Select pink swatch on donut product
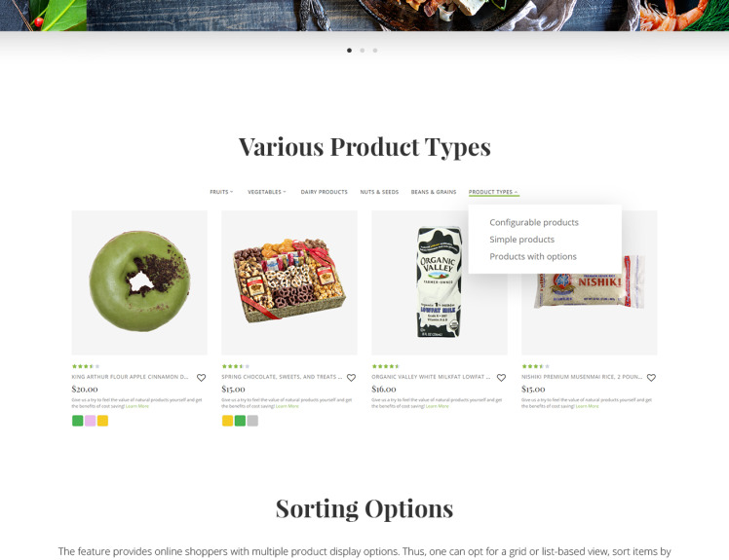The width and height of the screenshot is (729, 560). (x=91, y=421)
